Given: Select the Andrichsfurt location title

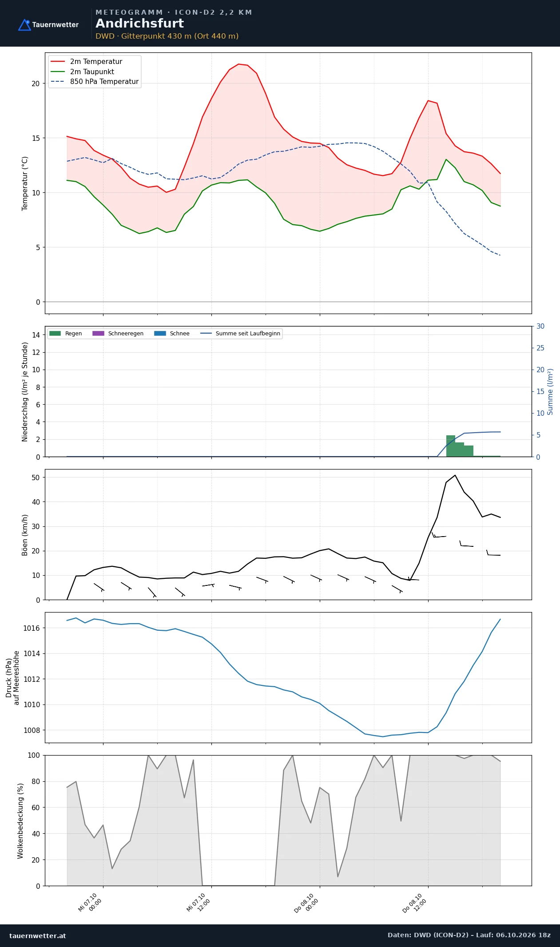Looking at the screenshot, I should (139, 24).
